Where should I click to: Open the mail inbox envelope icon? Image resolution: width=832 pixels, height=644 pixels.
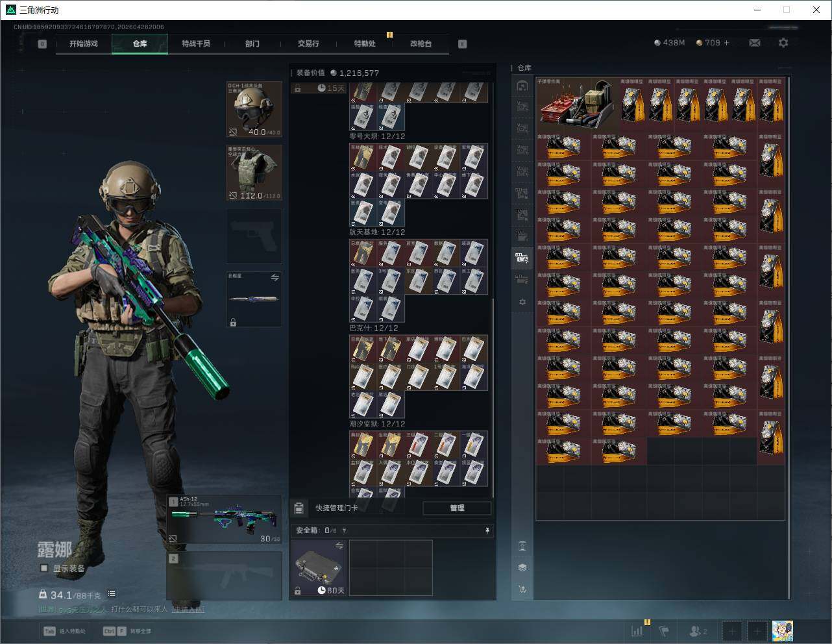754,43
